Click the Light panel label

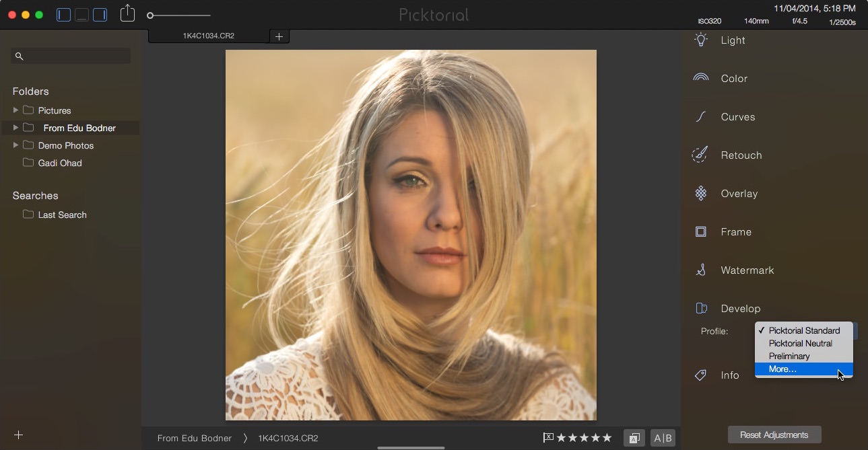coord(733,40)
